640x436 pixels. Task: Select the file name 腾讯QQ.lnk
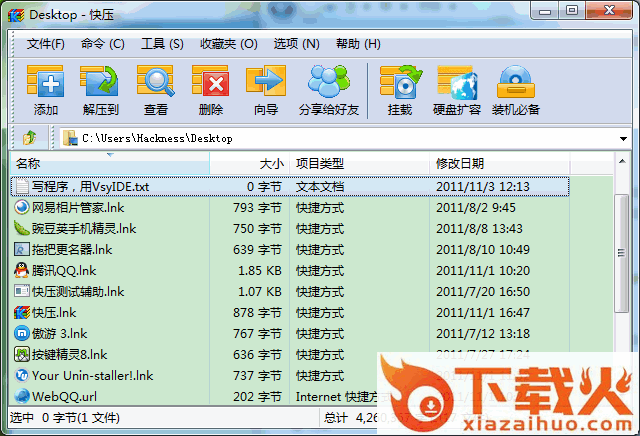(x=64, y=270)
